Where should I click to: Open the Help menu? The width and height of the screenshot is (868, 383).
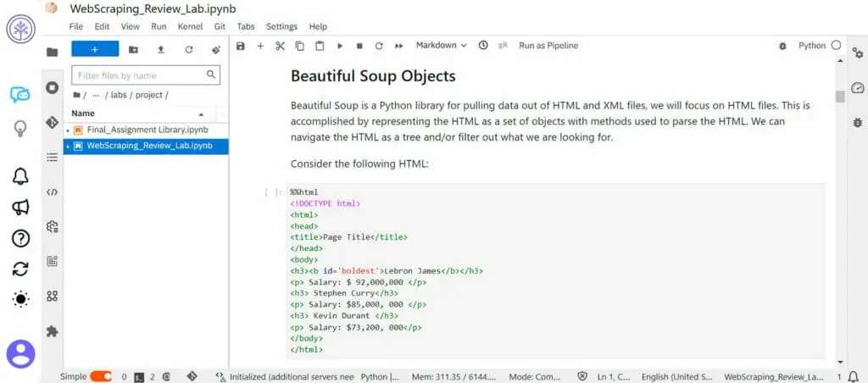coord(319,26)
